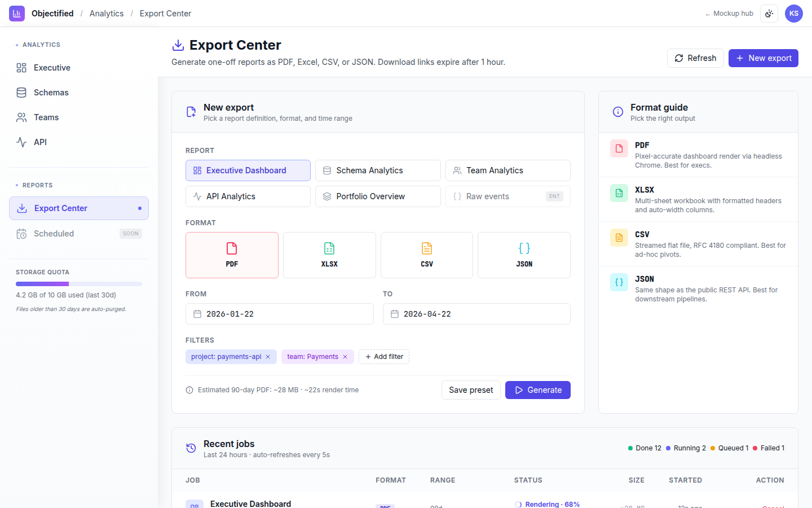The width and height of the screenshot is (812, 508).
Task: Open the API sidebar item
Action: point(79,142)
